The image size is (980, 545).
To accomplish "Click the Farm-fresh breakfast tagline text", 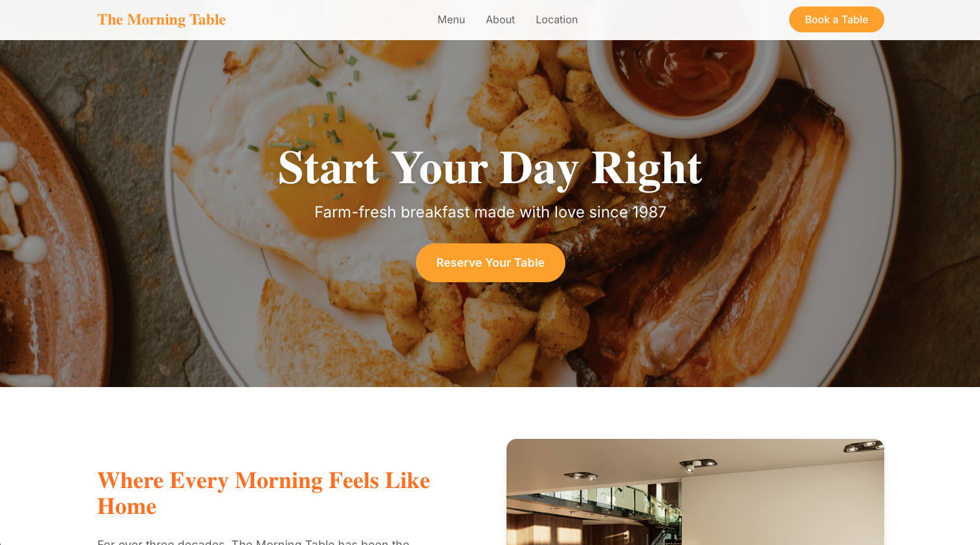I will [490, 212].
